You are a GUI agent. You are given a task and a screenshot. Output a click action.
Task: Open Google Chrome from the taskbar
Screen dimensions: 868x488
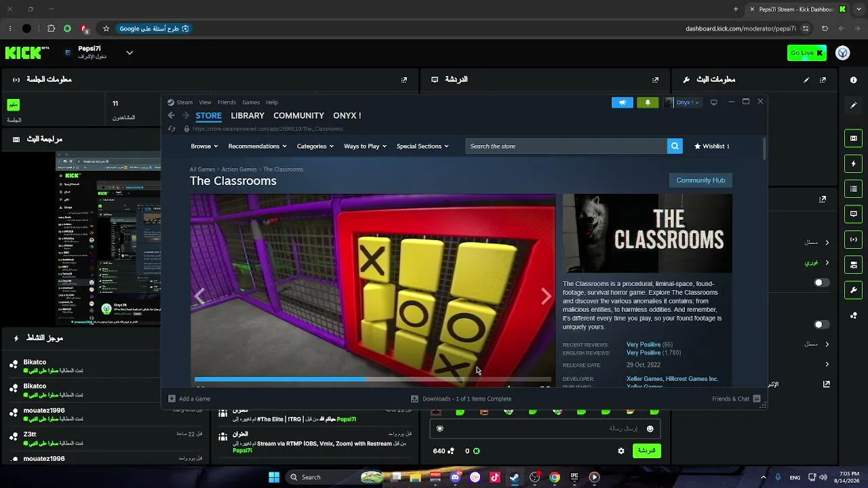pyautogui.click(x=555, y=477)
